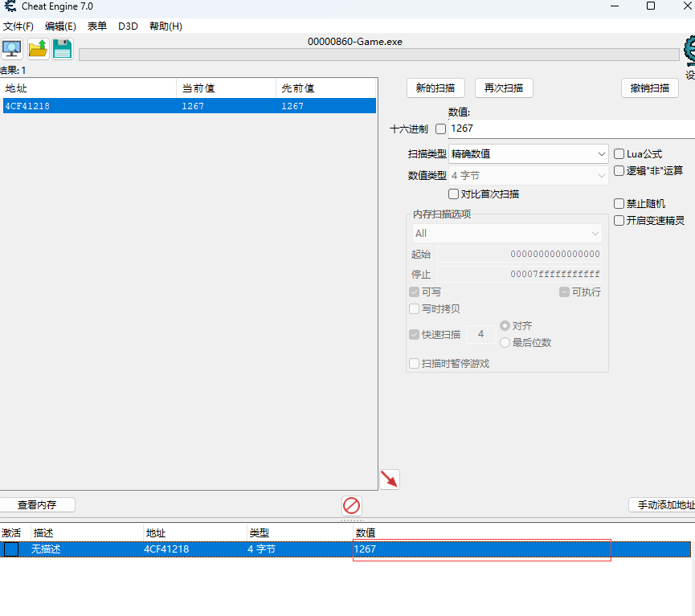The height and width of the screenshot is (616, 695).
Task: Click the red arrow add-to-address-list icon
Action: [390, 479]
